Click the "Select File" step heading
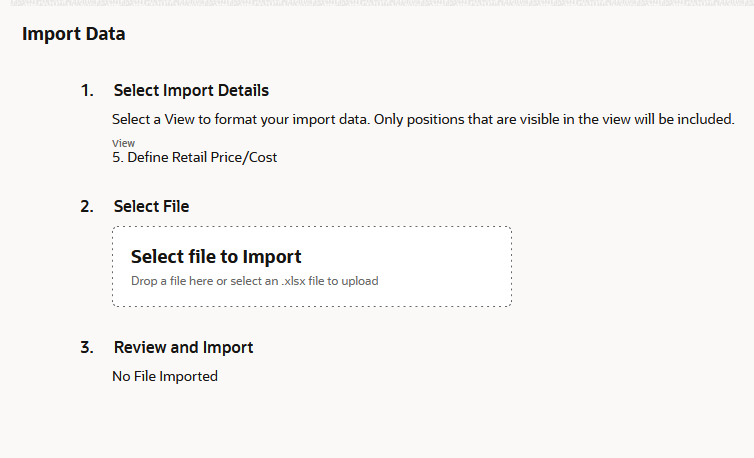This screenshot has height=458, width=754. click(151, 206)
